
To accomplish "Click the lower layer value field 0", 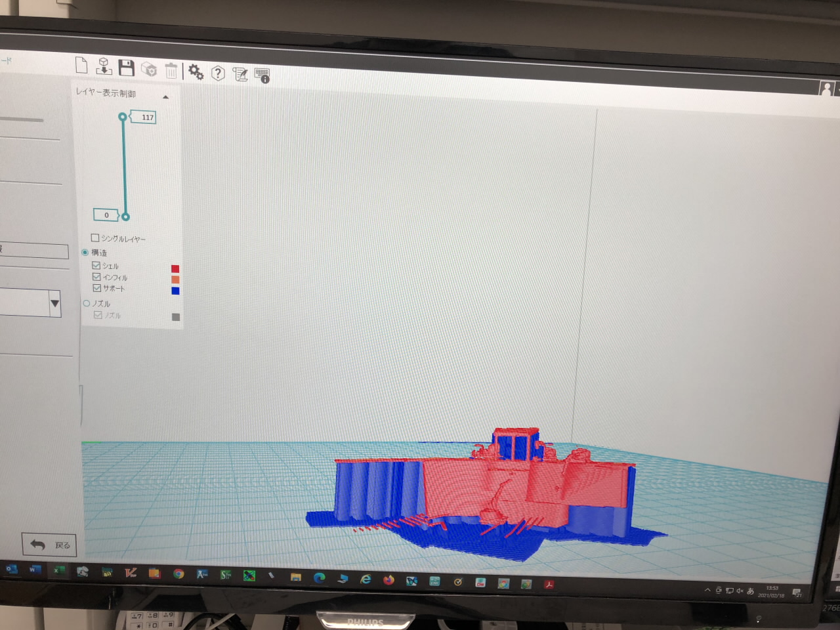I will coord(106,215).
